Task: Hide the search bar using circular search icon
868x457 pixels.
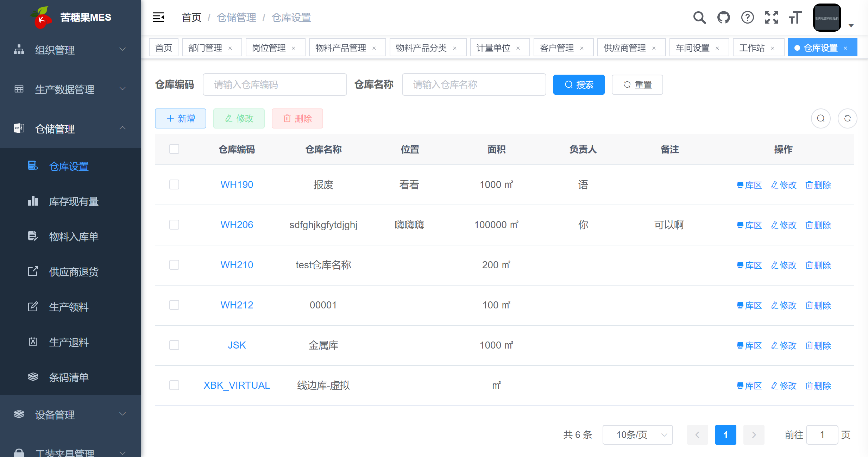Action: click(x=821, y=118)
